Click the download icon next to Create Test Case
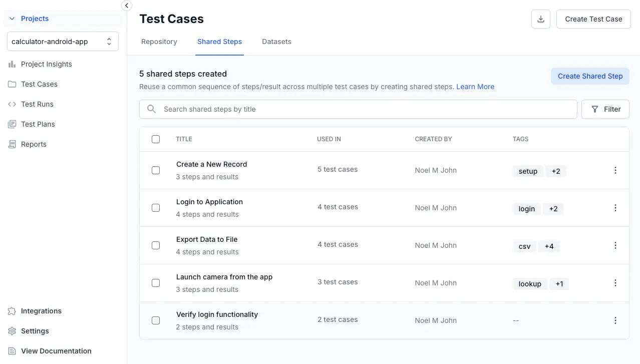 pos(541,19)
